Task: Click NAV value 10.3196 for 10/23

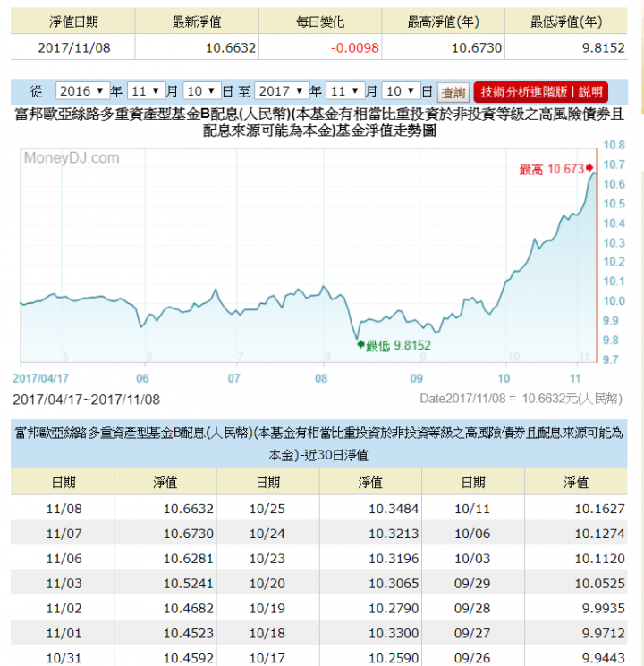Action: point(394,559)
